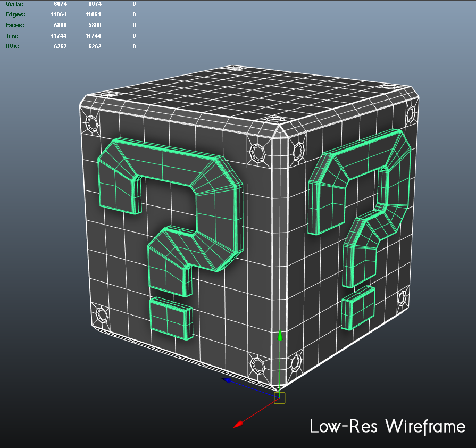Select the blue Z-axis move arrow
The width and height of the screenshot is (476, 448).
[226, 380]
